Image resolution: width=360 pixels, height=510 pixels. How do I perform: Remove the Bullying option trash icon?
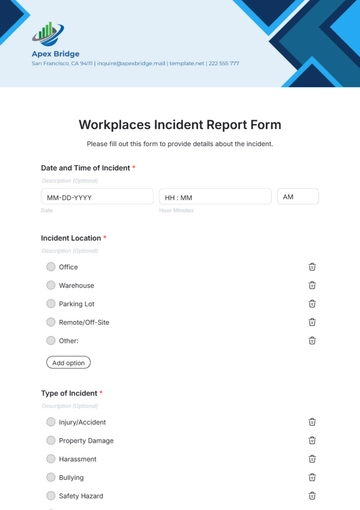tap(312, 477)
